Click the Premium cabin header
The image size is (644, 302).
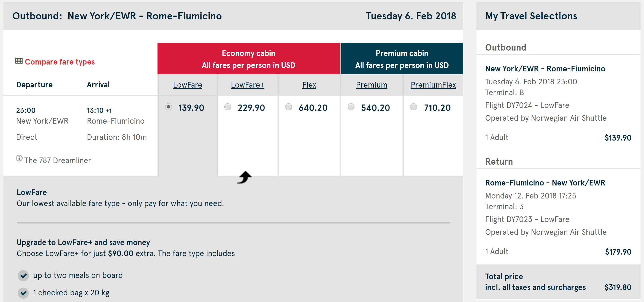click(402, 59)
